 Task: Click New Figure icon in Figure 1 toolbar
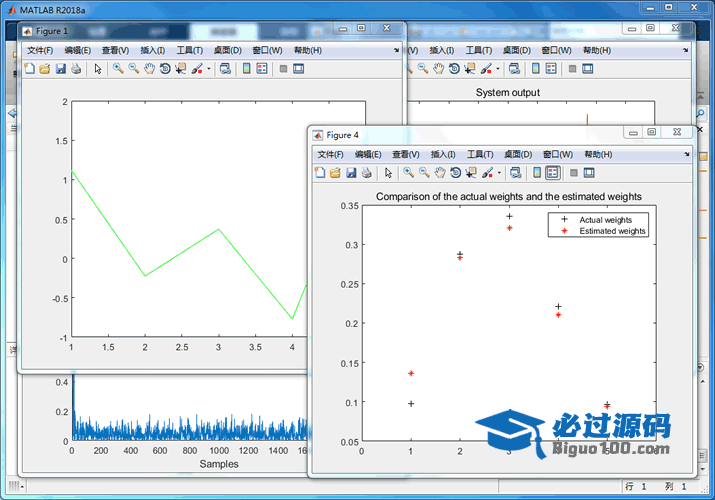point(29,69)
